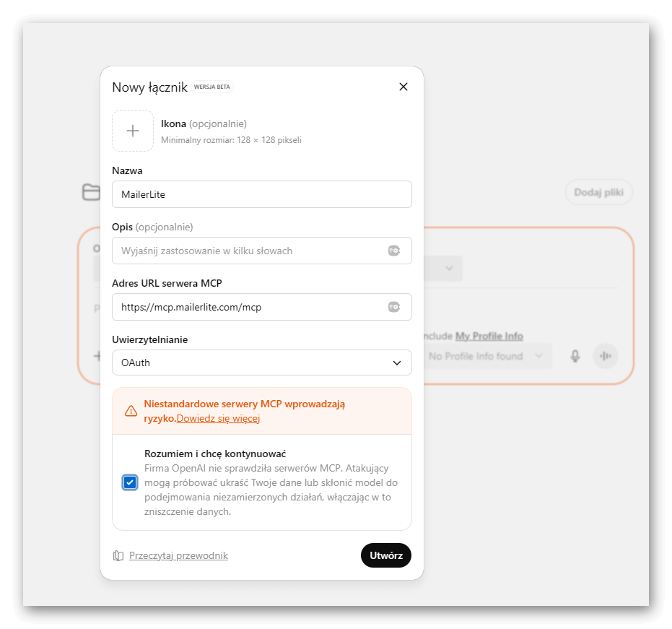Click the voice waveform icon in background
The width and height of the screenshot is (672, 629).
[x=605, y=356]
